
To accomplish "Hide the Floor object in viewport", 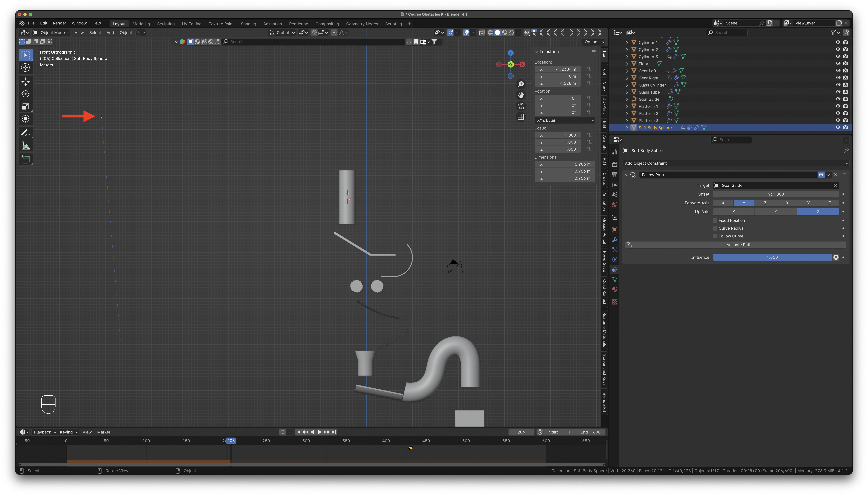I will (838, 64).
